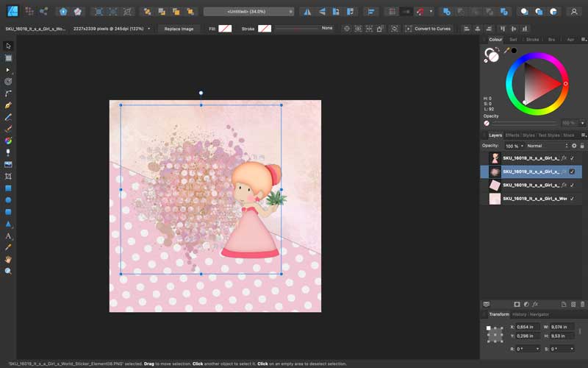Select the View hand tool
Screen dimensions: 588x368
coord(8,260)
